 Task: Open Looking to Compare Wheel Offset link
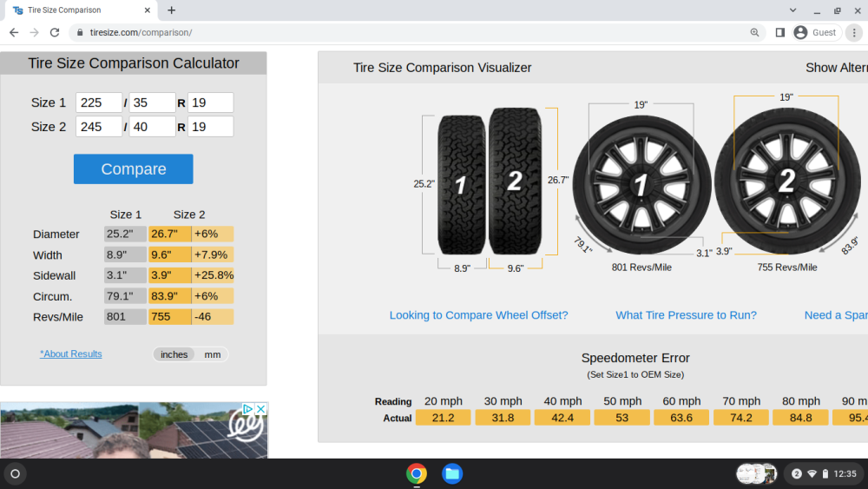(479, 315)
